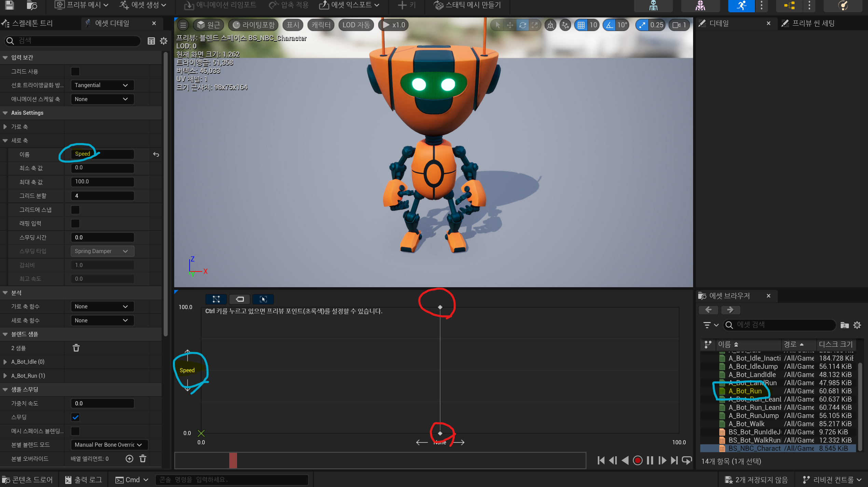Reset the vertical axis name to default

(x=156, y=154)
